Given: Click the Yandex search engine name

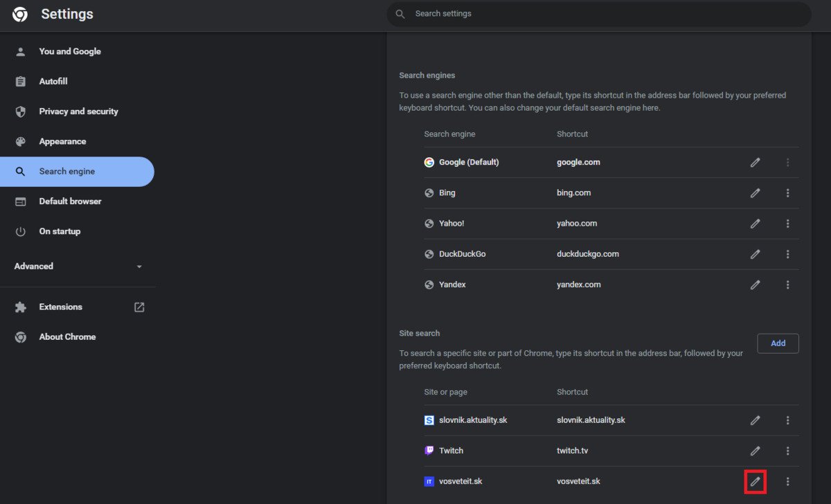Looking at the screenshot, I should point(452,285).
